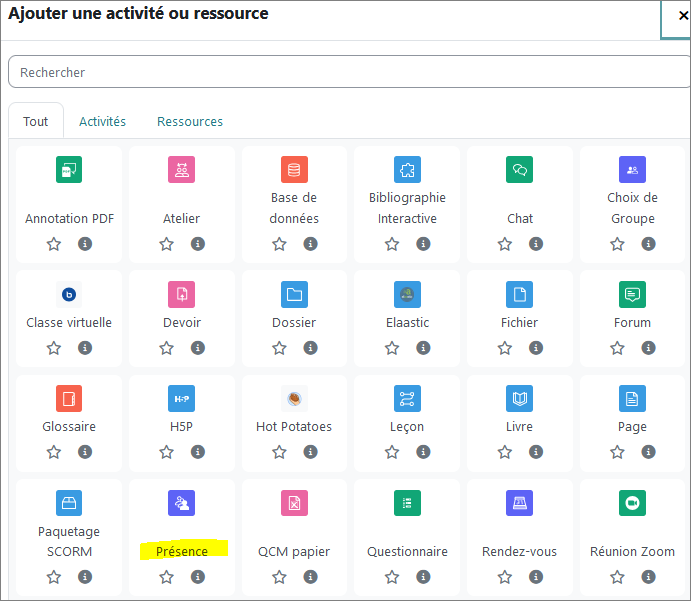Click the Page label link

click(x=632, y=427)
